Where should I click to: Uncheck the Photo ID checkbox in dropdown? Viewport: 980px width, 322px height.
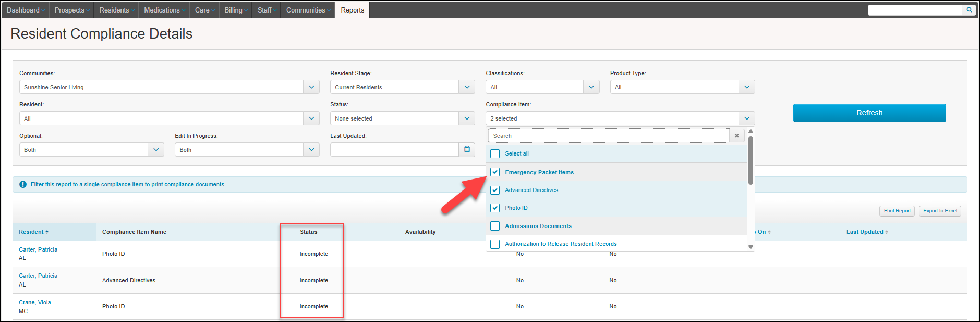tap(495, 208)
